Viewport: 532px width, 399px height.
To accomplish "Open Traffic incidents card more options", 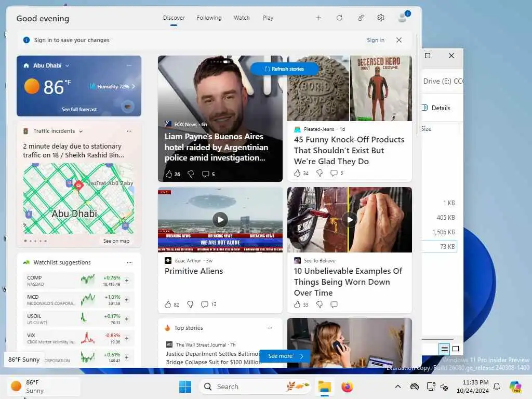I will pos(129,131).
